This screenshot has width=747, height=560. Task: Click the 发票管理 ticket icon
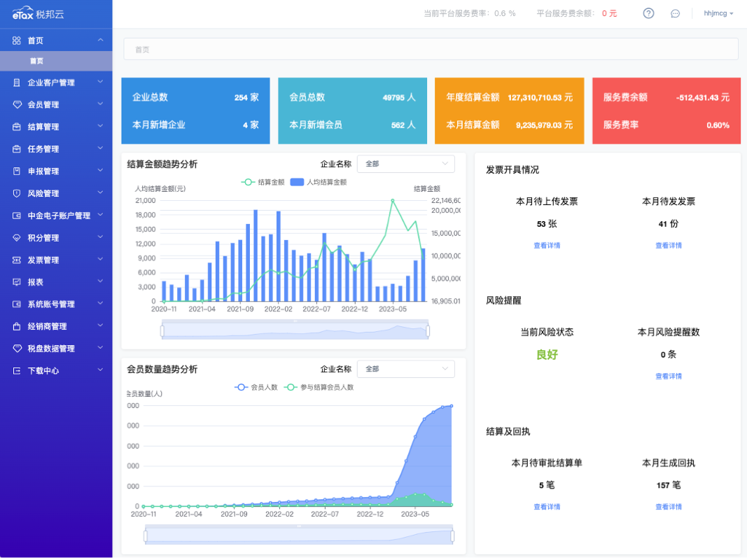click(x=17, y=260)
